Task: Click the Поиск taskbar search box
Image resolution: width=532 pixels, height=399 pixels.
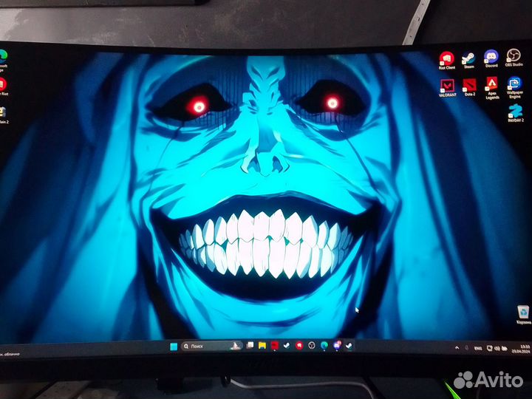Action: tap(212, 346)
